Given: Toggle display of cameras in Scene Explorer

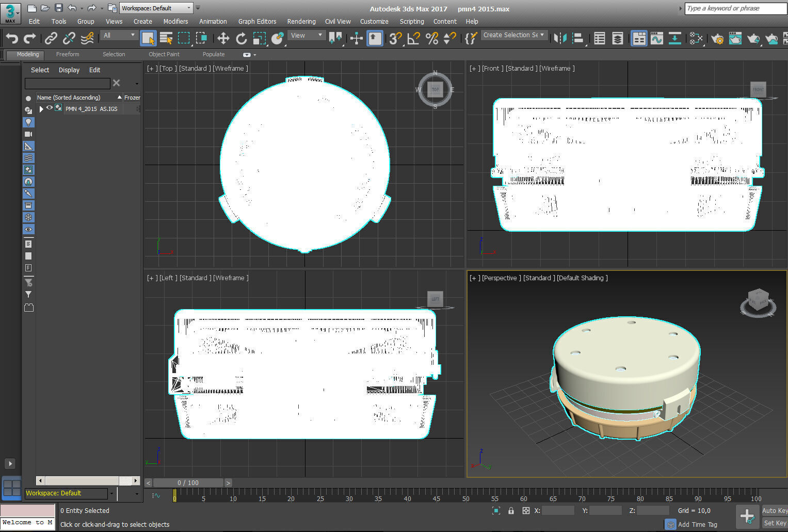Looking at the screenshot, I should pyautogui.click(x=28, y=134).
